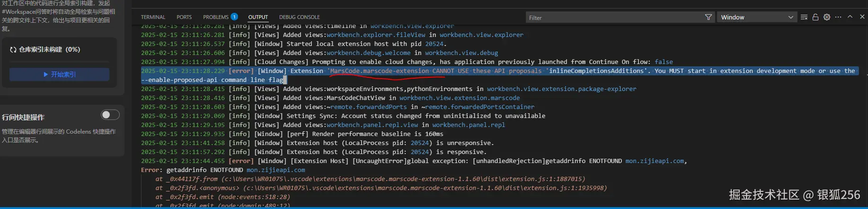The height and width of the screenshot is (209, 868).
Task: Click the filter funnel icon
Action: click(x=708, y=18)
